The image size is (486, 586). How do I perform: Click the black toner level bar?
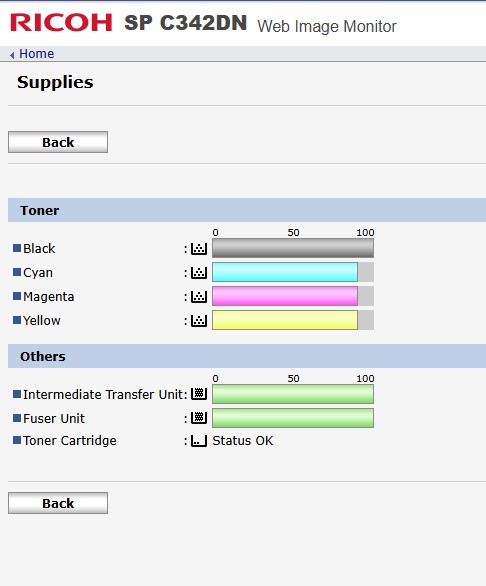(293, 248)
